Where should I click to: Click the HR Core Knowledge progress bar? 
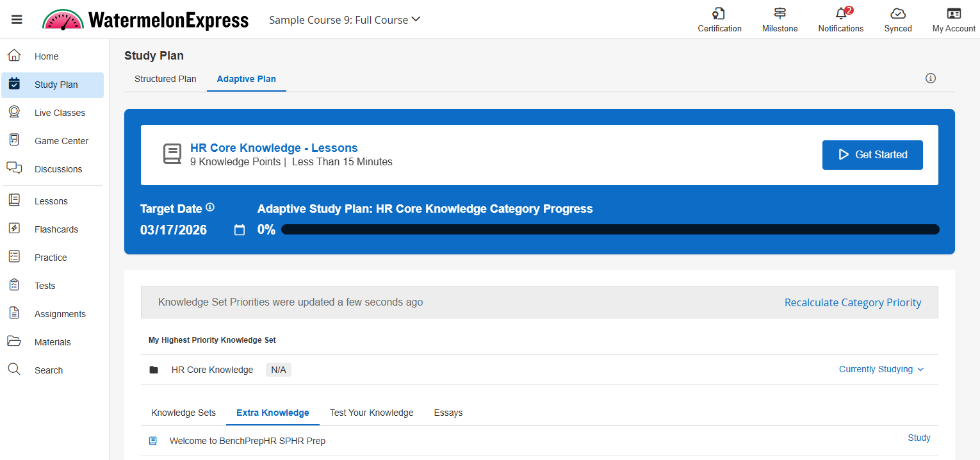pyautogui.click(x=610, y=229)
